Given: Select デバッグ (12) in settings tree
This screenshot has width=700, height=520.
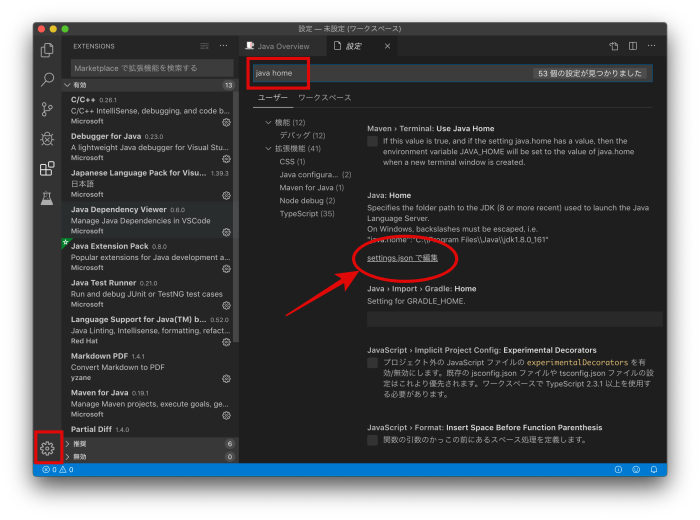Looking at the screenshot, I should 302,135.
